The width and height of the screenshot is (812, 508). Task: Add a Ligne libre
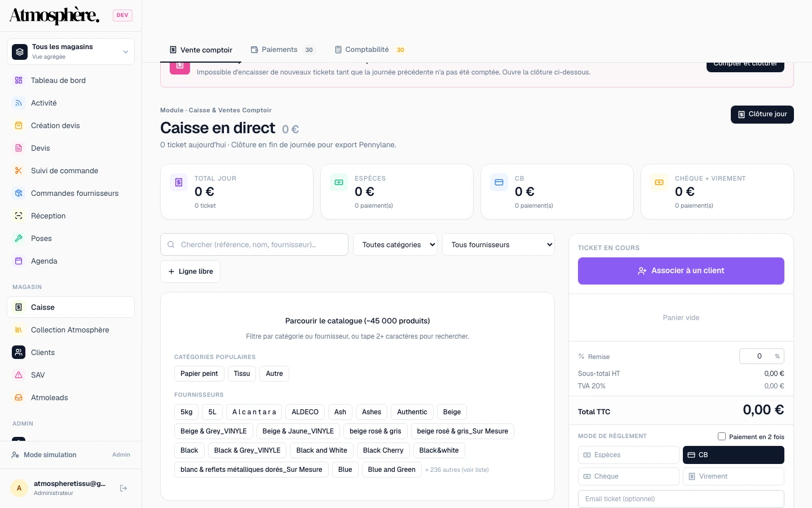click(x=190, y=271)
